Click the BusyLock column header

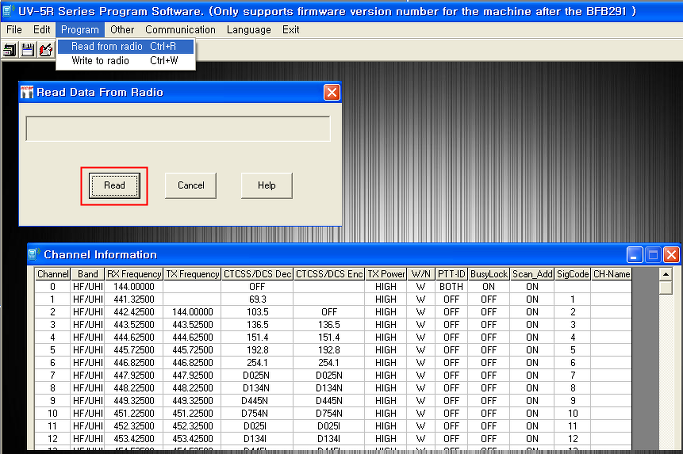click(x=489, y=274)
